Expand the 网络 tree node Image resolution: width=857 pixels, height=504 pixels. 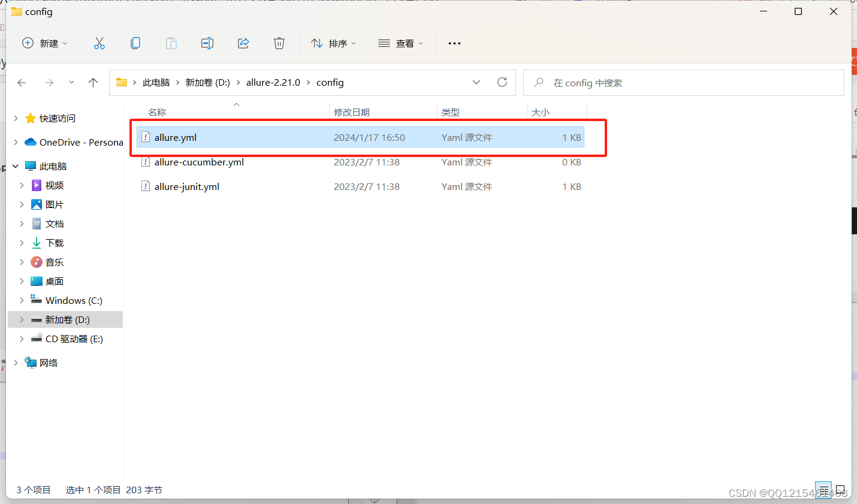tap(16, 363)
